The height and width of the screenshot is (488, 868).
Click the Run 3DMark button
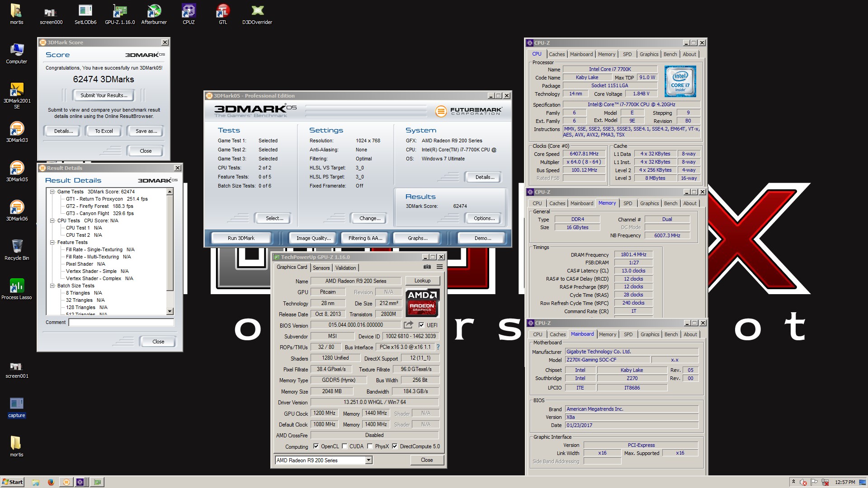[x=241, y=238]
